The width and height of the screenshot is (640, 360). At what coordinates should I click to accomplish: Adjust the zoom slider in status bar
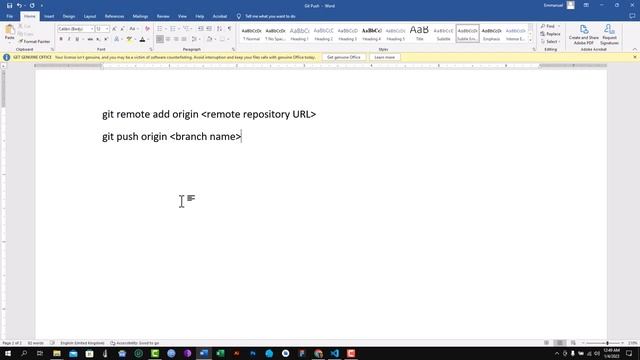607,343
